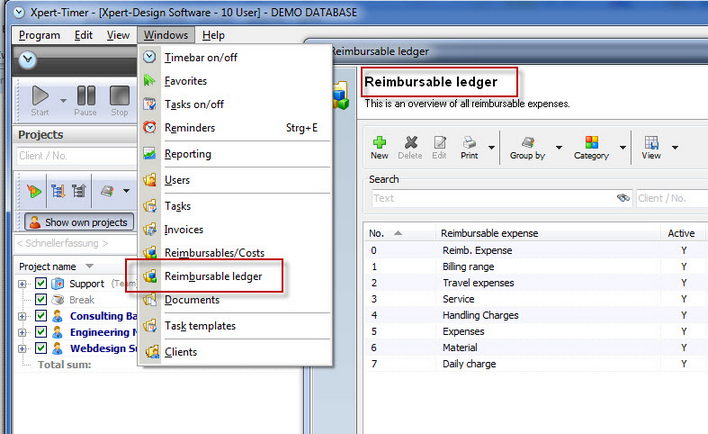The image size is (708, 434).
Task: Open the Category dropdown arrow
Action: point(623,148)
